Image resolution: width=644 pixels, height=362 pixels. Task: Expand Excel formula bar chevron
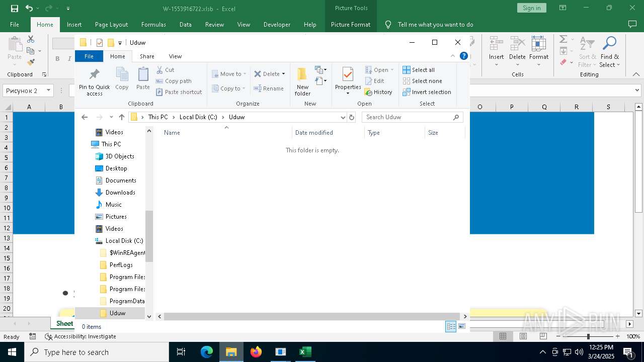click(x=638, y=90)
